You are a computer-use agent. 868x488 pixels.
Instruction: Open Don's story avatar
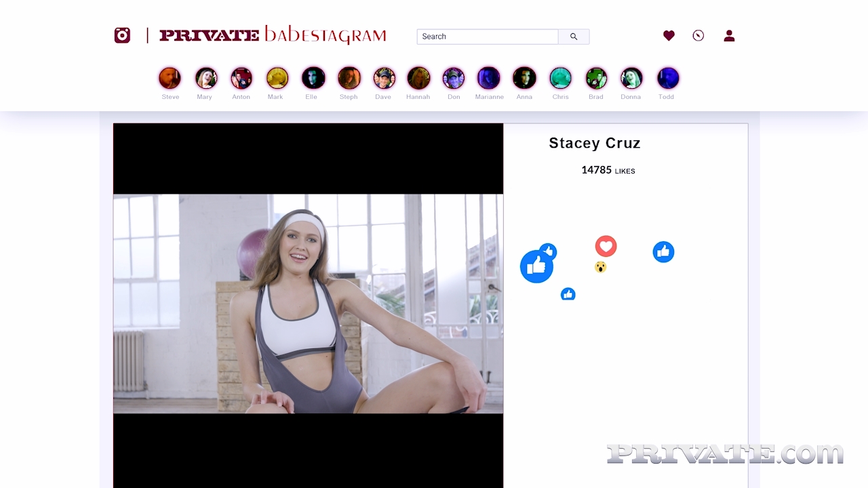[454, 78]
